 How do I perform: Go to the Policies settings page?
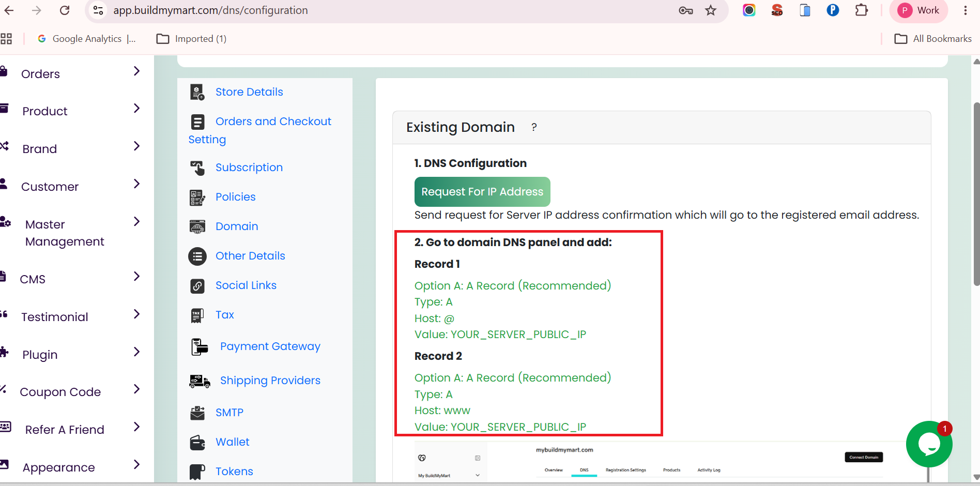236,197
